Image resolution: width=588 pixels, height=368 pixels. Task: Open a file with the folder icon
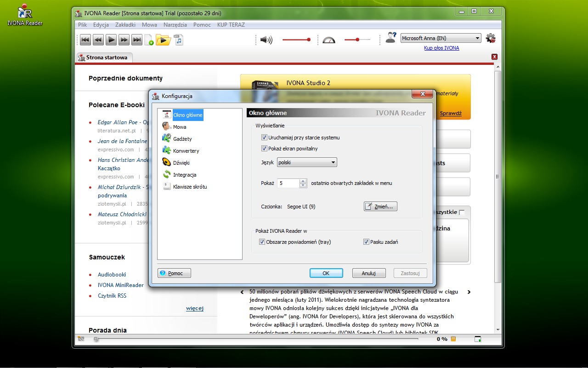click(163, 40)
